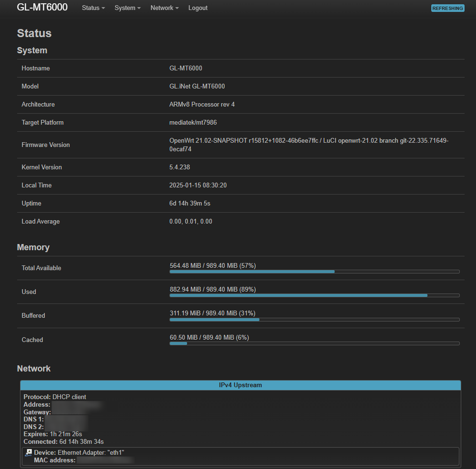Expand the Network dropdown menu

tap(165, 8)
